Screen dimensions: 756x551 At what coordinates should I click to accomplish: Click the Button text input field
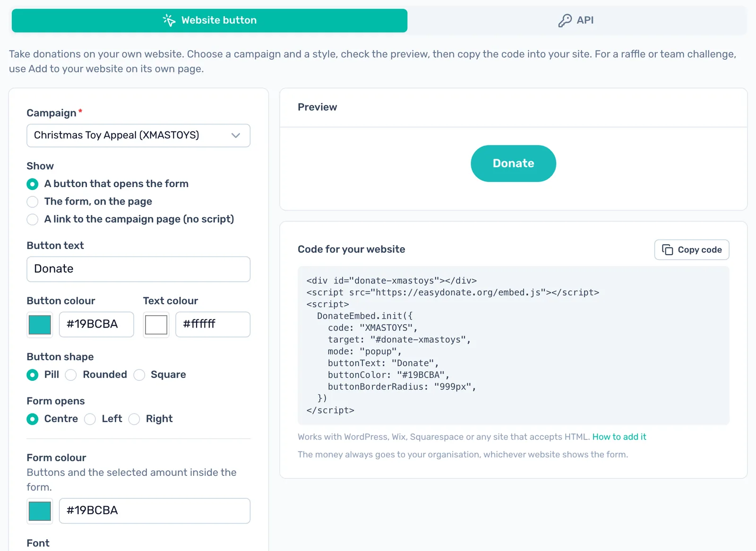click(138, 269)
